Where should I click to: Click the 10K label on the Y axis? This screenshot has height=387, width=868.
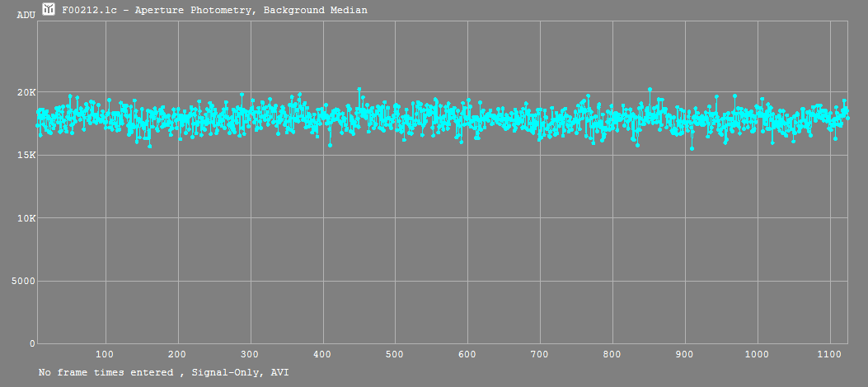click(x=26, y=218)
